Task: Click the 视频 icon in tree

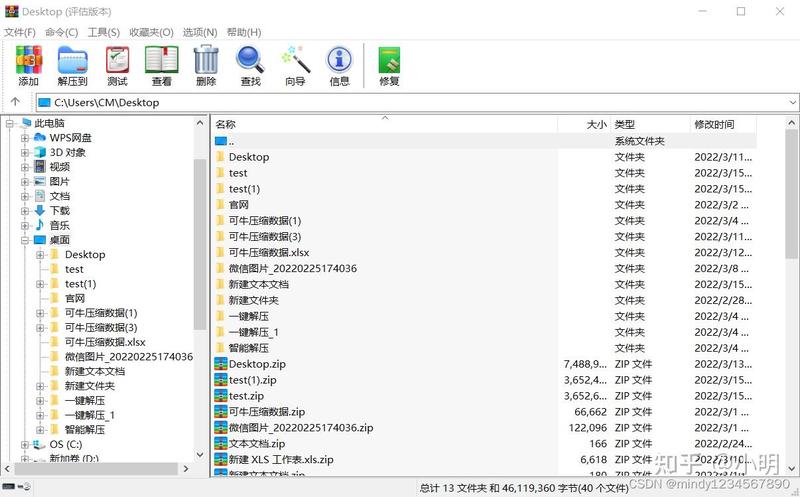Action: 40,166
